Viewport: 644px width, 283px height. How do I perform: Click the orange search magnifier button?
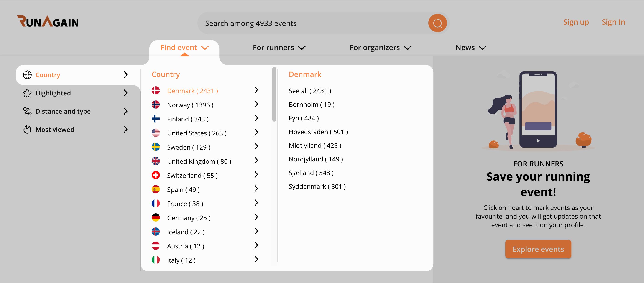pyautogui.click(x=437, y=23)
